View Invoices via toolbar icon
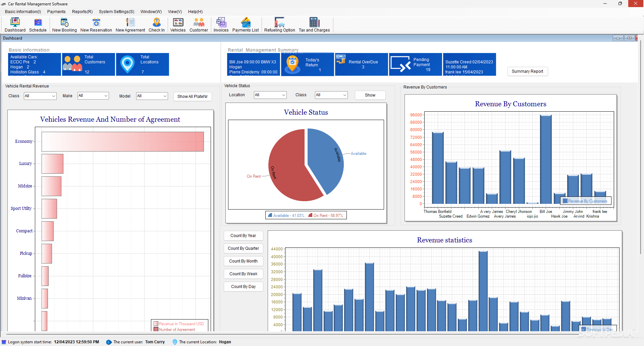The image size is (644, 346). point(221,24)
